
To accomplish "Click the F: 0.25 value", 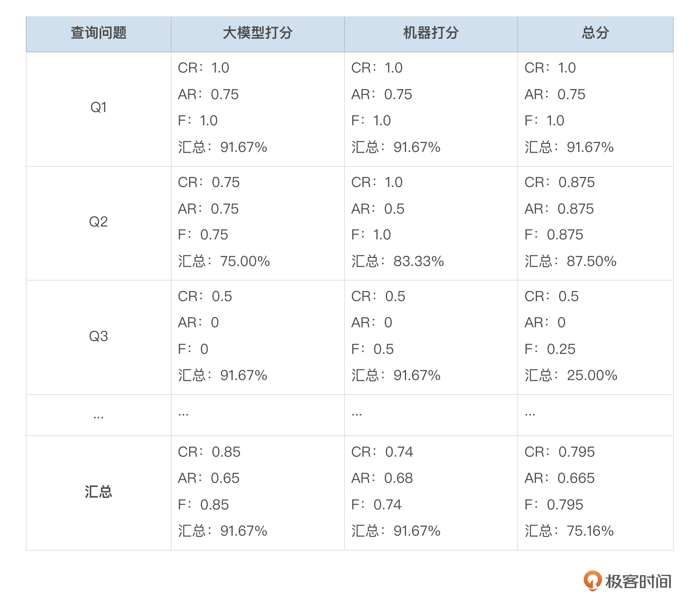I will [x=550, y=349].
